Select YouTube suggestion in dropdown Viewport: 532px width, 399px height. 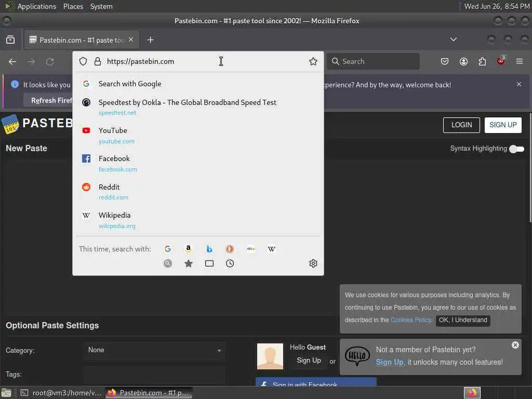(x=198, y=136)
